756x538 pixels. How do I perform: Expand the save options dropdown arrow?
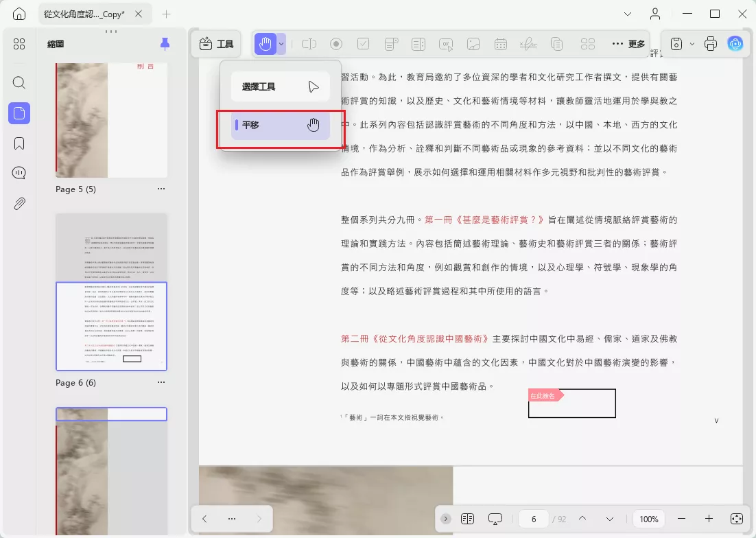692,44
